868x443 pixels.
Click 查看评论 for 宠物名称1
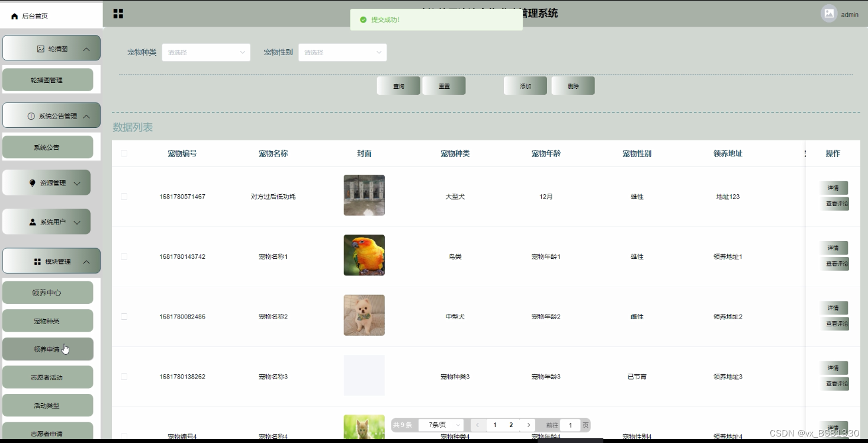coord(834,264)
